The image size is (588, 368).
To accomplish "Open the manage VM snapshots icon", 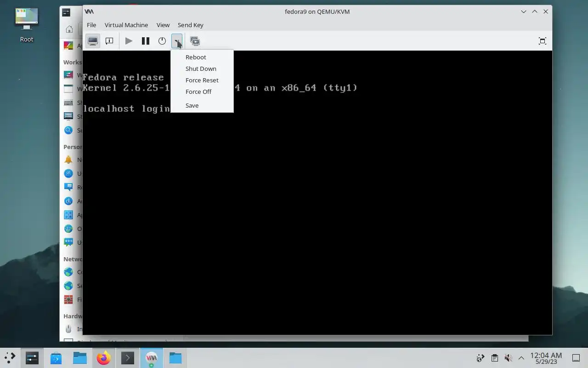I will (195, 41).
